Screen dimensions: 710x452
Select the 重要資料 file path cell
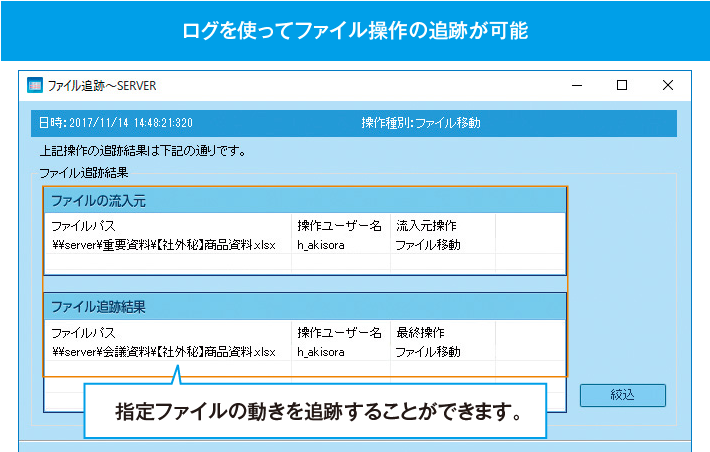pyautogui.click(x=163, y=245)
